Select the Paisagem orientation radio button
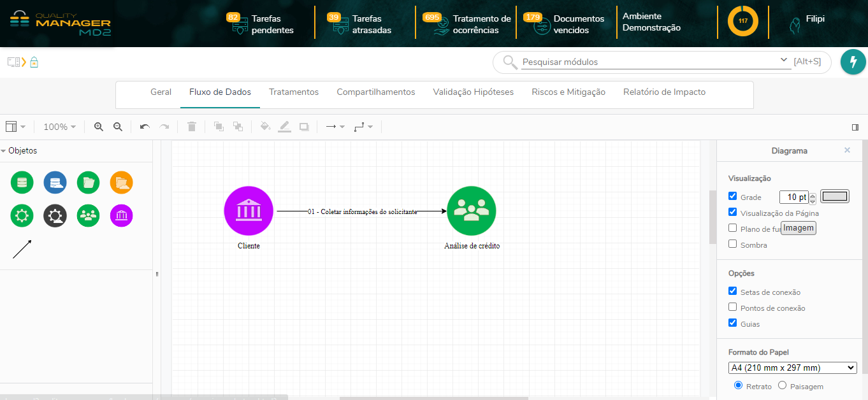 point(783,385)
